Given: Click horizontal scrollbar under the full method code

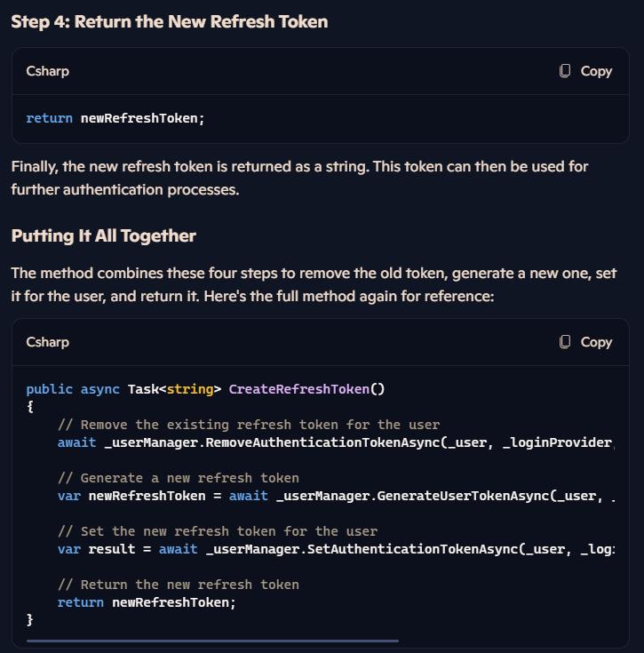Looking at the screenshot, I should pyautogui.click(x=212, y=641).
